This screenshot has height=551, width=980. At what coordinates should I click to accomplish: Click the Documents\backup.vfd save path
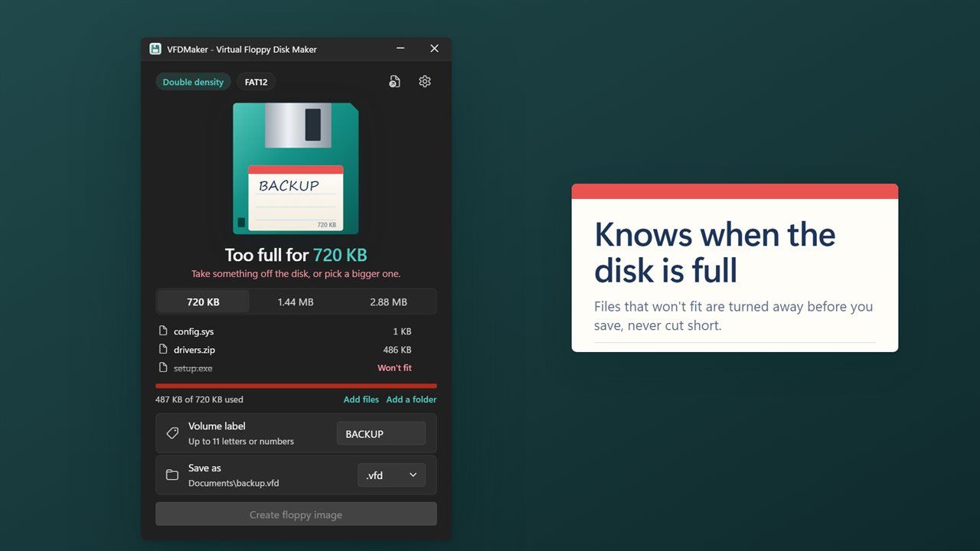(234, 483)
